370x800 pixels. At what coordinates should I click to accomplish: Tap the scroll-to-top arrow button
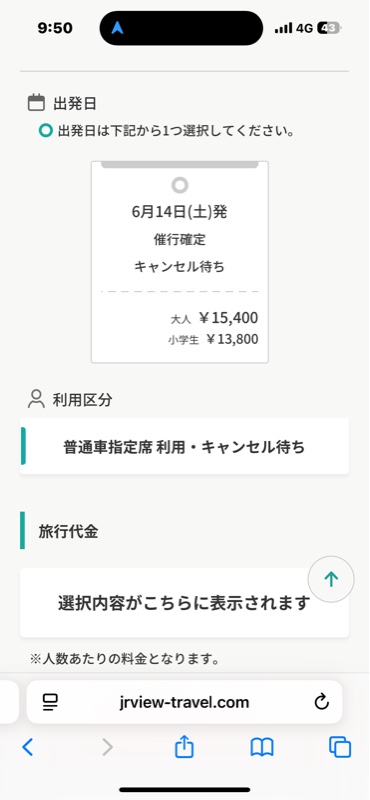pos(331,579)
